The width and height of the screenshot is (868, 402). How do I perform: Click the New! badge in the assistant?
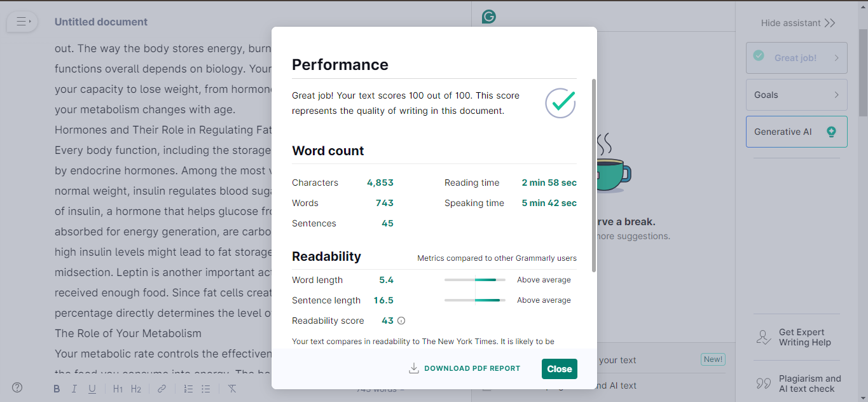(x=713, y=359)
